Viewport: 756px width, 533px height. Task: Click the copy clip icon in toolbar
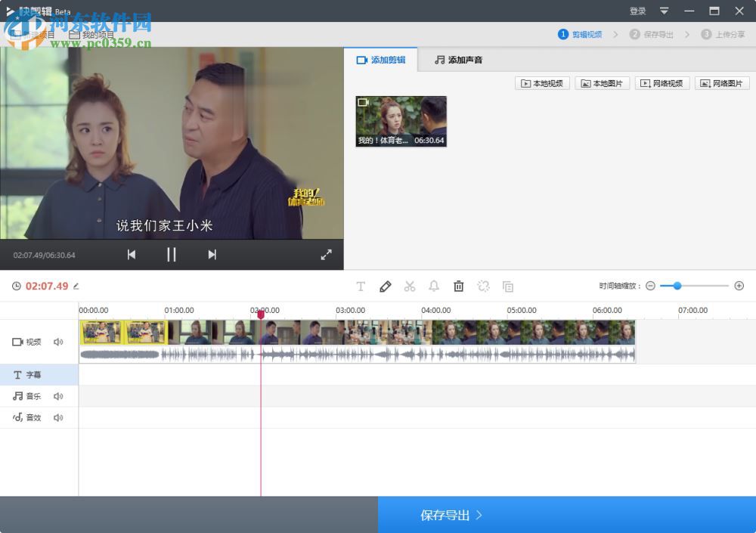[x=508, y=286]
